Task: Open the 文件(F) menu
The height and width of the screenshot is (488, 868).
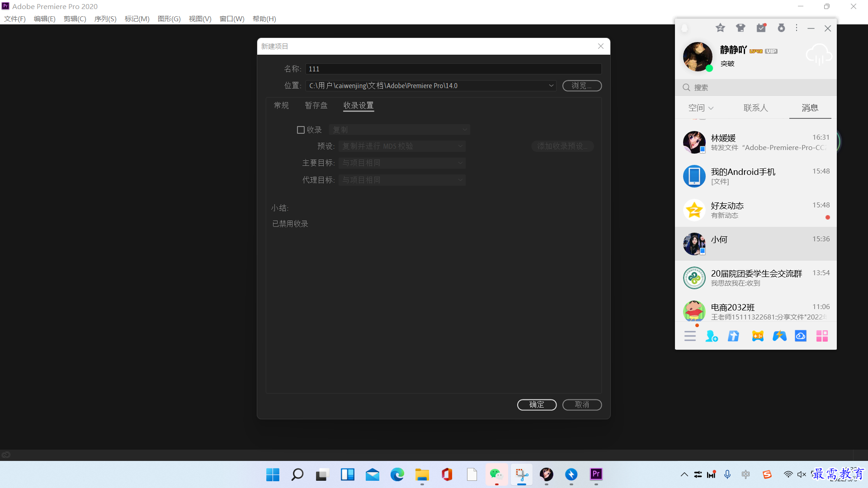Action: tap(15, 19)
